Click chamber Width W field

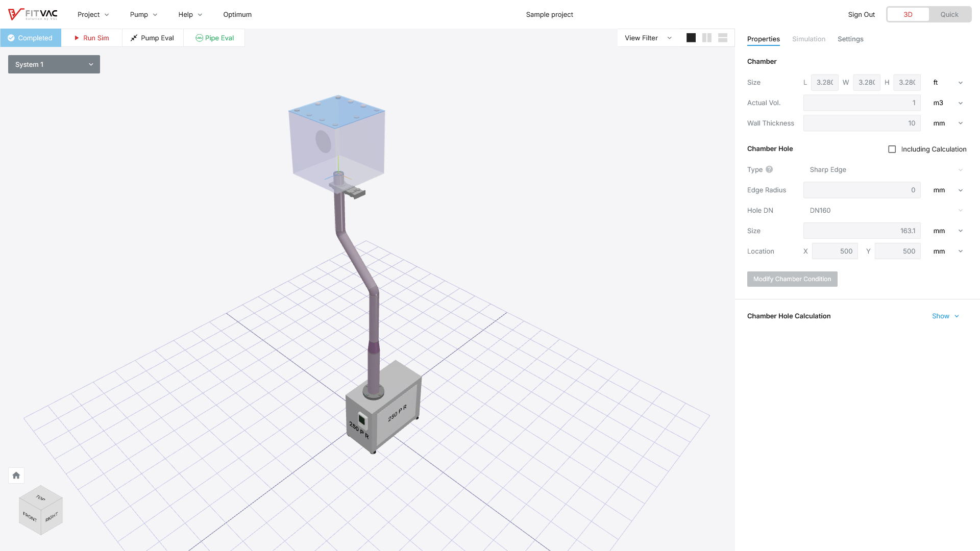pos(866,82)
